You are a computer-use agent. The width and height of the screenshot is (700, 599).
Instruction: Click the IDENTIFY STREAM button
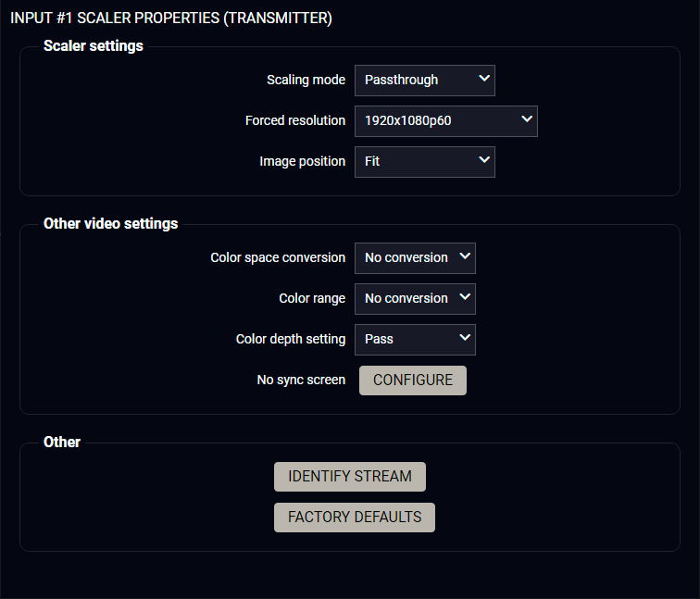pos(350,477)
